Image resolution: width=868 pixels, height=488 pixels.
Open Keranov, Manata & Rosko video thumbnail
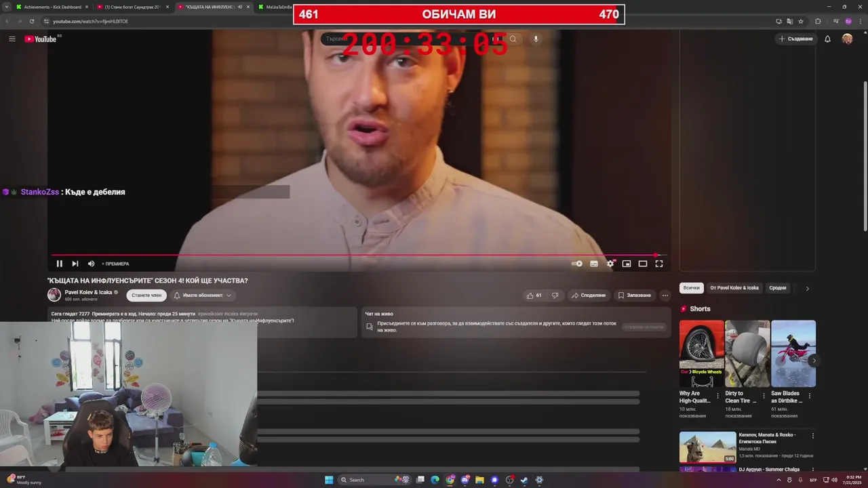pos(707,447)
